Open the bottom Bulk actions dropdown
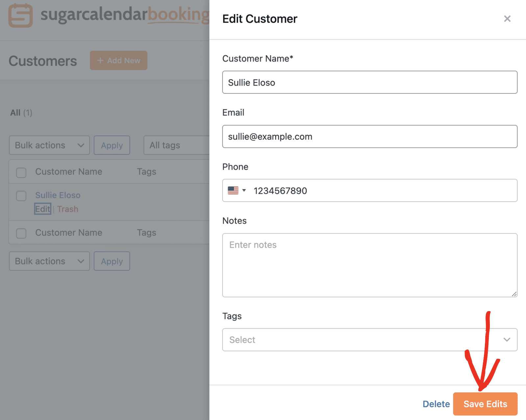This screenshot has height=420, width=526. [49, 261]
